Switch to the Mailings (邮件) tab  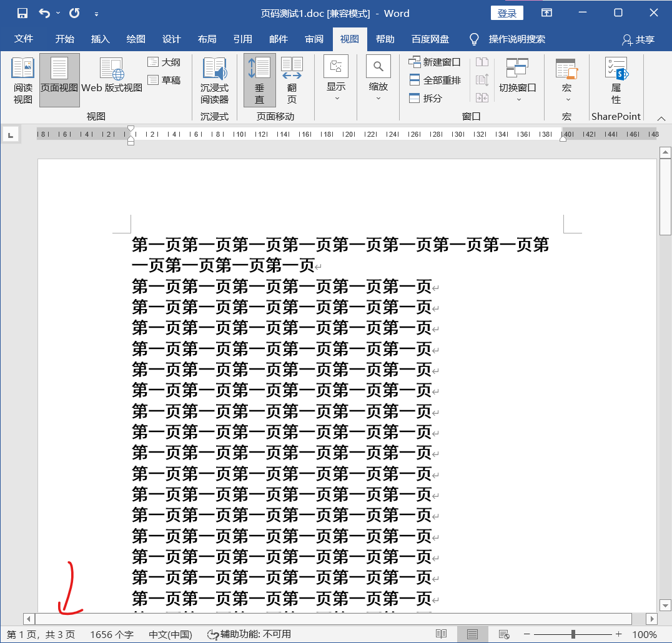tap(278, 39)
